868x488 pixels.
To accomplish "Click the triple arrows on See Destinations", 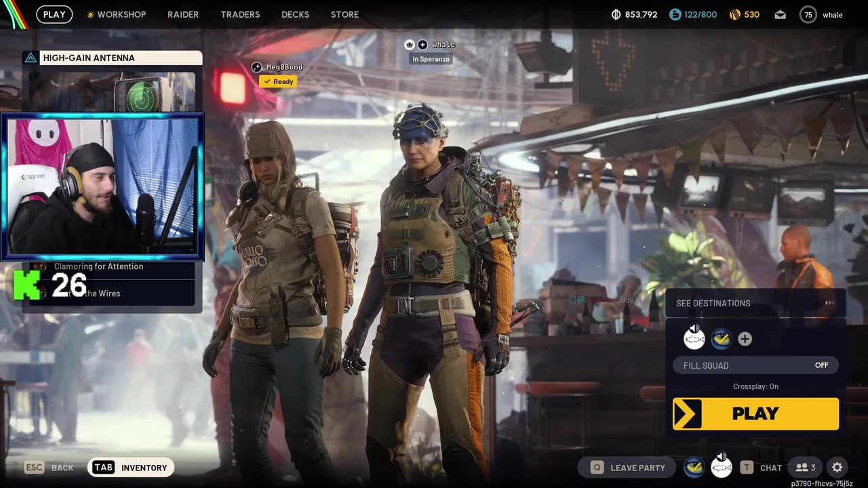I will point(829,303).
